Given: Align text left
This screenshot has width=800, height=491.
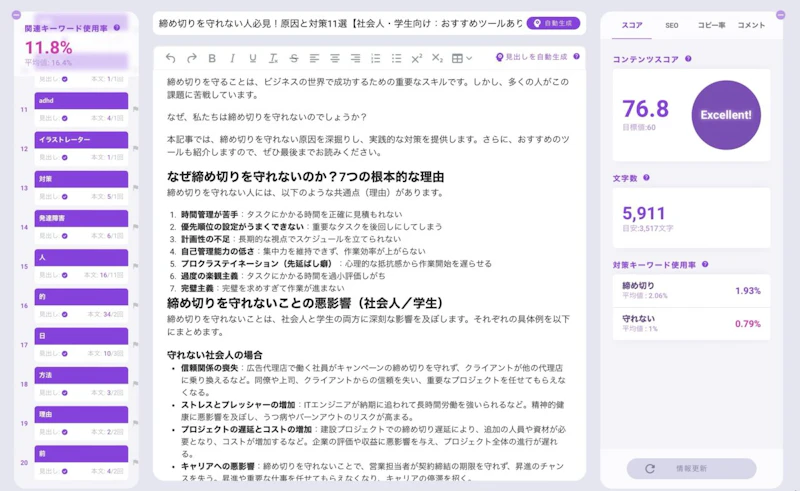Looking at the screenshot, I should point(314,59).
